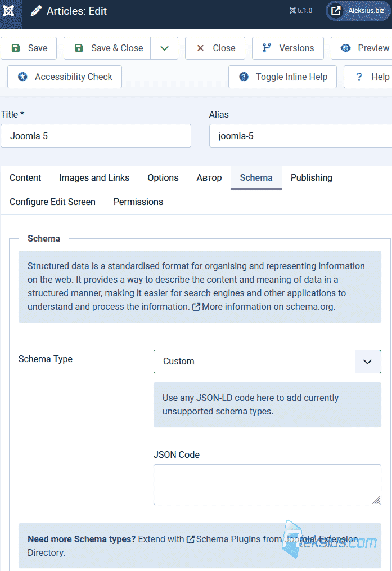Viewport: 392px width, 571px height.
Task: Toggle Inline Help
Action: coord(282,77)
